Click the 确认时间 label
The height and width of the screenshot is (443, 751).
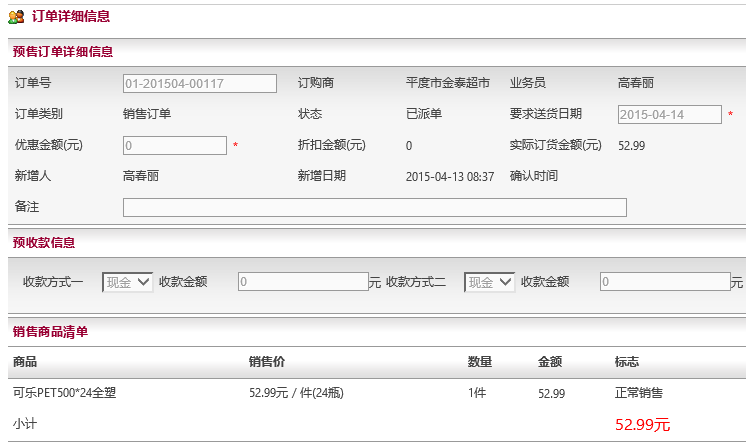[534, 176]
